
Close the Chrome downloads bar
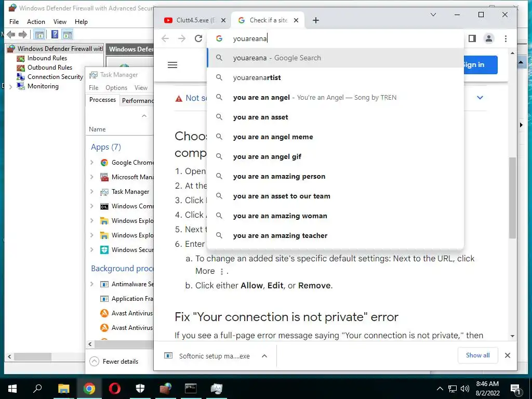click(x=507, y=355)
